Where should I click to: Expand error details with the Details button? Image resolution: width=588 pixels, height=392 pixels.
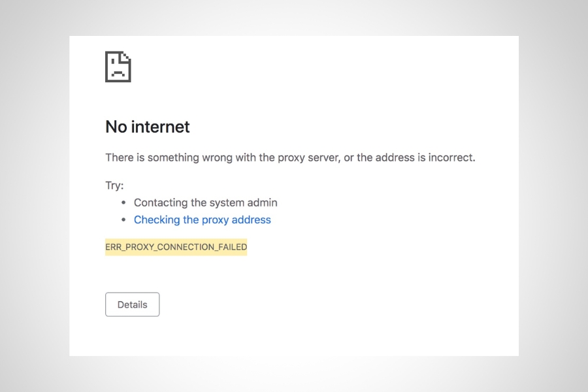(x=132, y=304)
